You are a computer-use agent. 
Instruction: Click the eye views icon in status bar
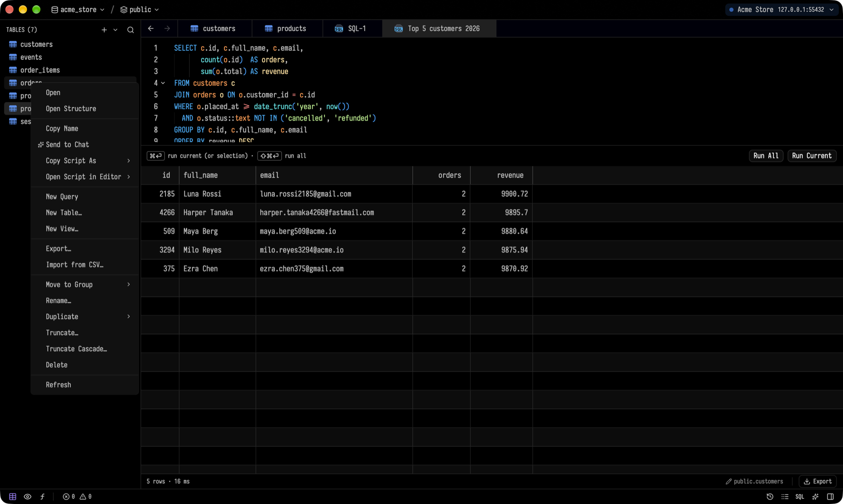tap(28, 497)
